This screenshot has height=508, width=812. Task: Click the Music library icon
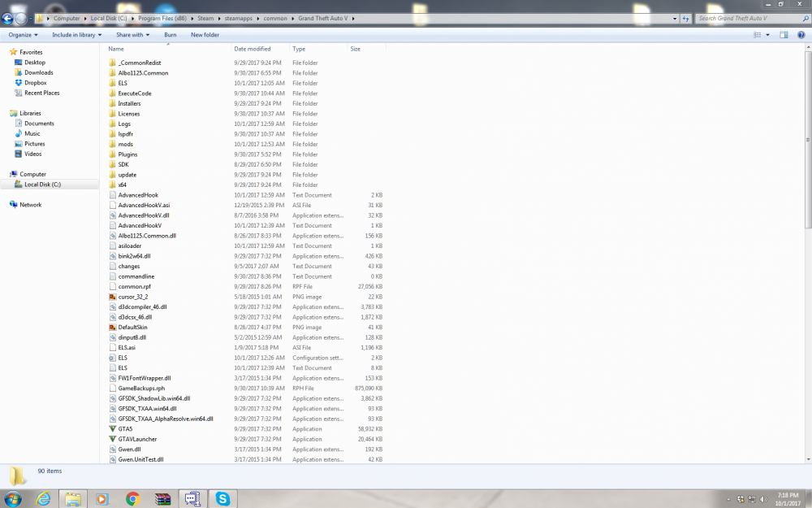[19, 133]
